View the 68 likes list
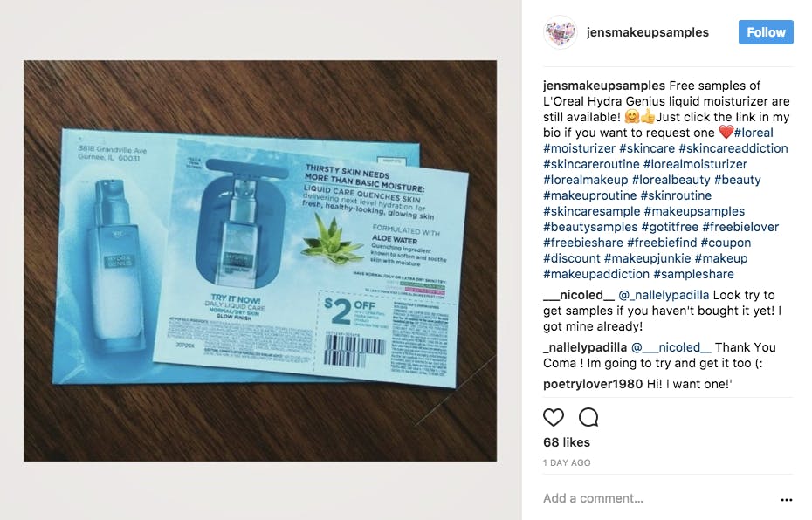This screenshot has width=812, height=520. (567, 442)
